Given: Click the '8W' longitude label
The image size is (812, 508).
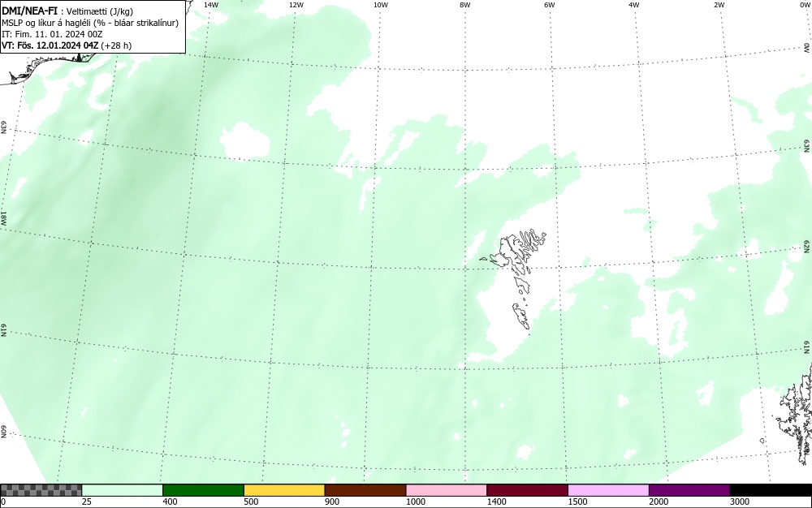Looking at the screenshot, I should [465, 5].
